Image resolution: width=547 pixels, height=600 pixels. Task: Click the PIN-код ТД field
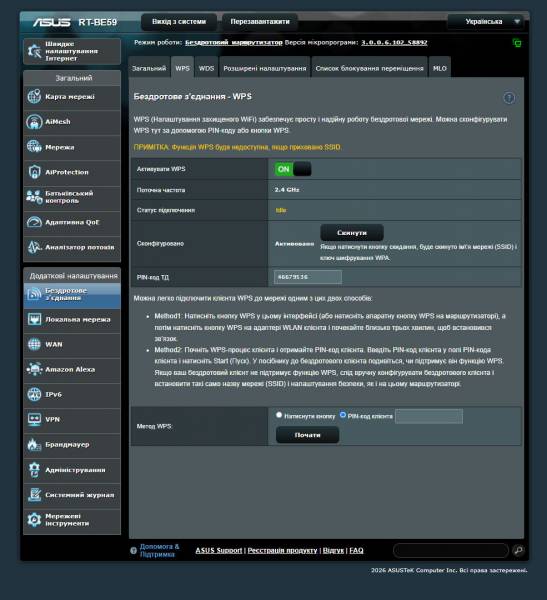click(308, 277)
